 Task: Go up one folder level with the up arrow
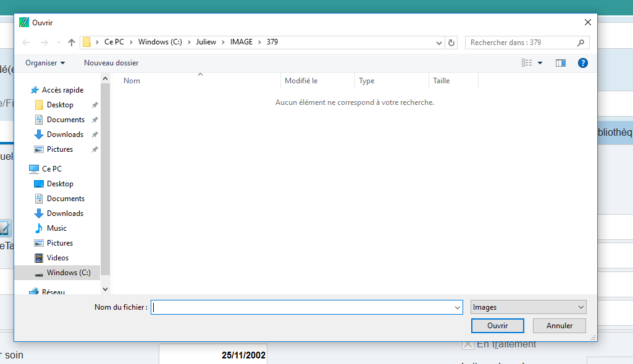click(x=72, y=43)
